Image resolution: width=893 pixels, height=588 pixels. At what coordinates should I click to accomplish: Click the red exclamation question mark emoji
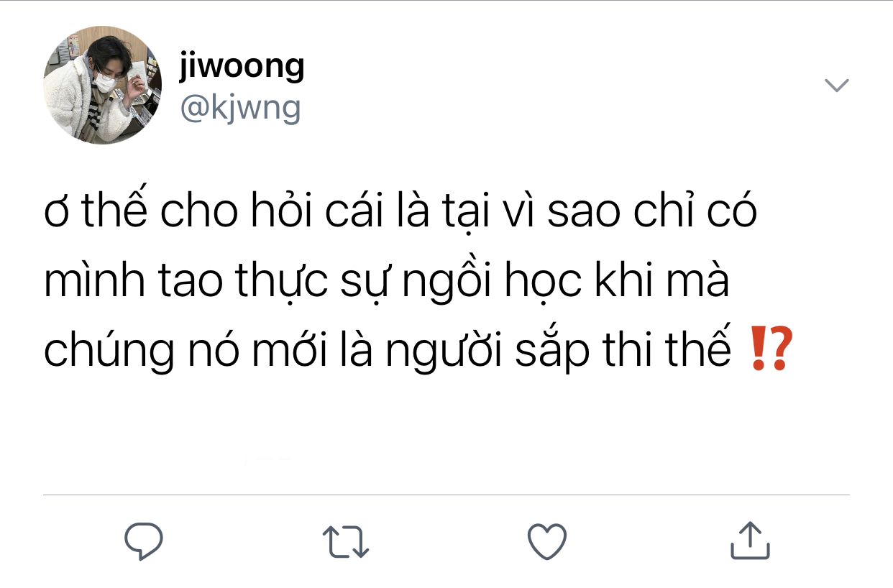click(771, 349)
